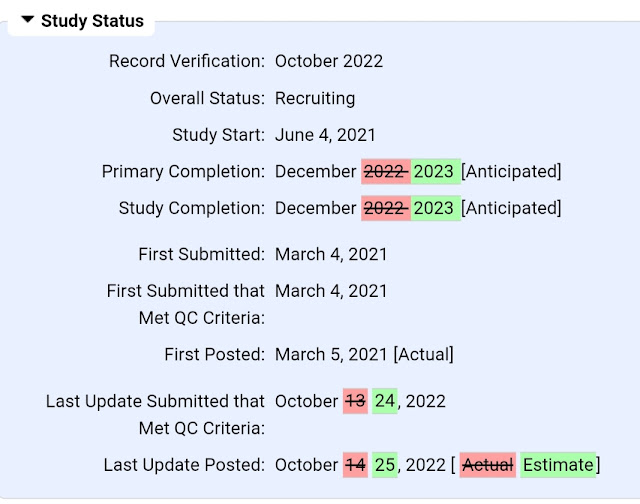Click the struck-out 2022 in Primary Completion
The image size is (640, 504).
(386, 171)
